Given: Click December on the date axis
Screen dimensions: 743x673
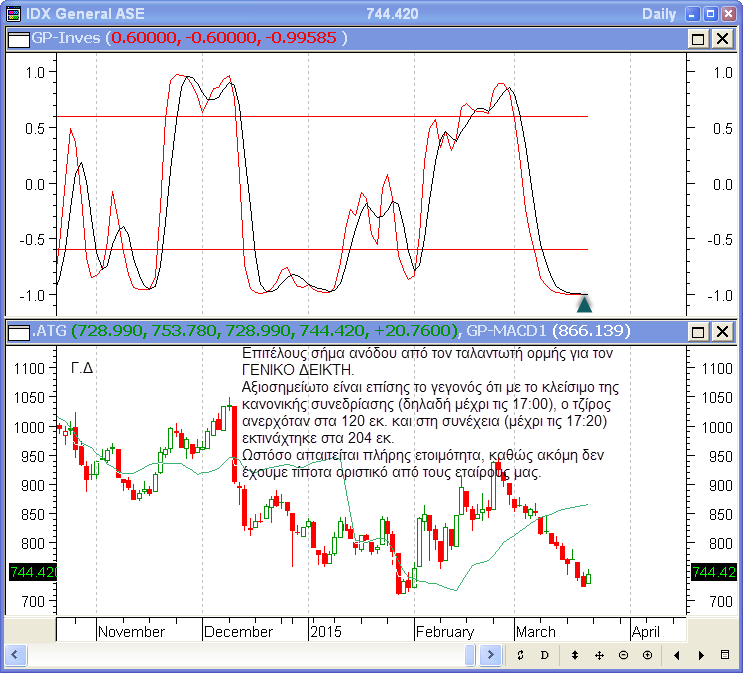Looking at the screenshot, I should 238,632.
